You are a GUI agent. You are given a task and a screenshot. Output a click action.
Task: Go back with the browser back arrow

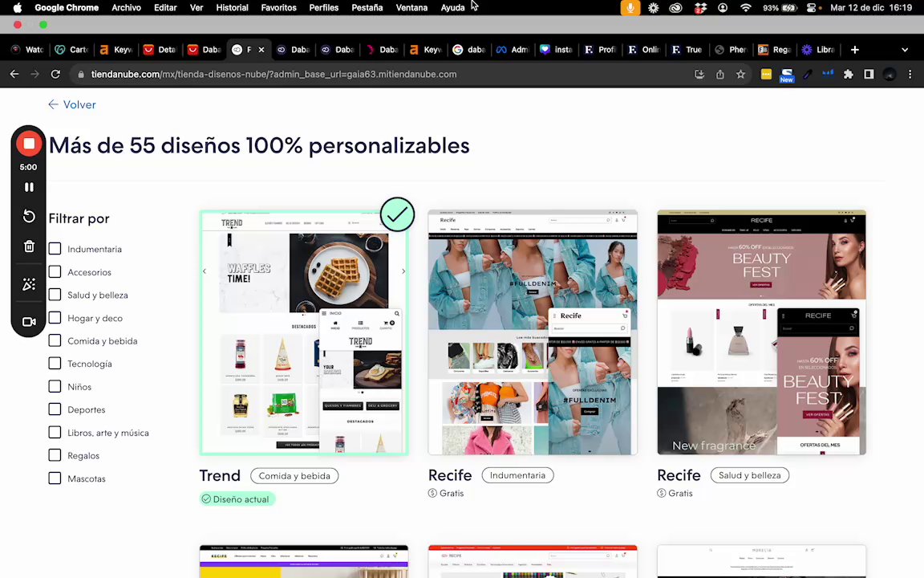tap(14, 75)
